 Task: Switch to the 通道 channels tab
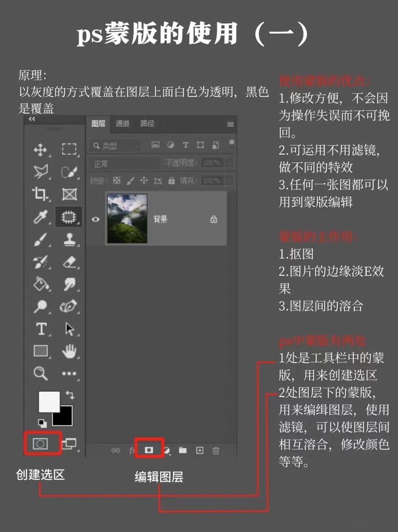coord(122,123)
